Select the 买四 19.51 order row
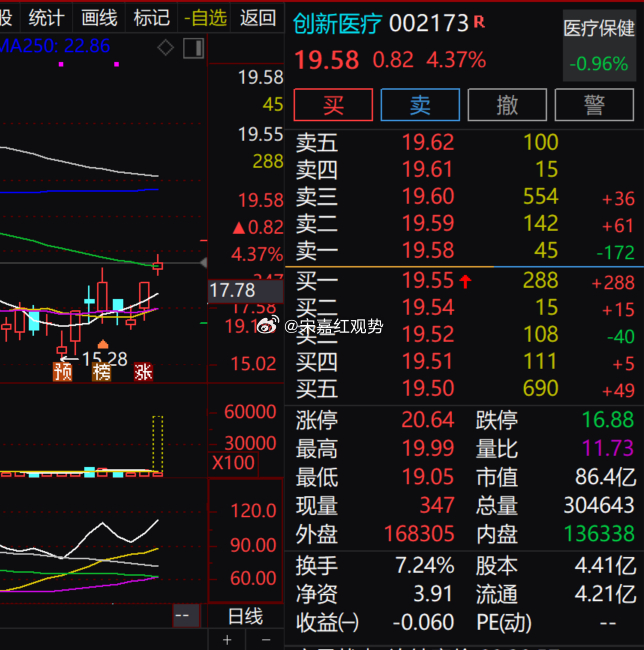644x650 pixels. click(464, 361)
